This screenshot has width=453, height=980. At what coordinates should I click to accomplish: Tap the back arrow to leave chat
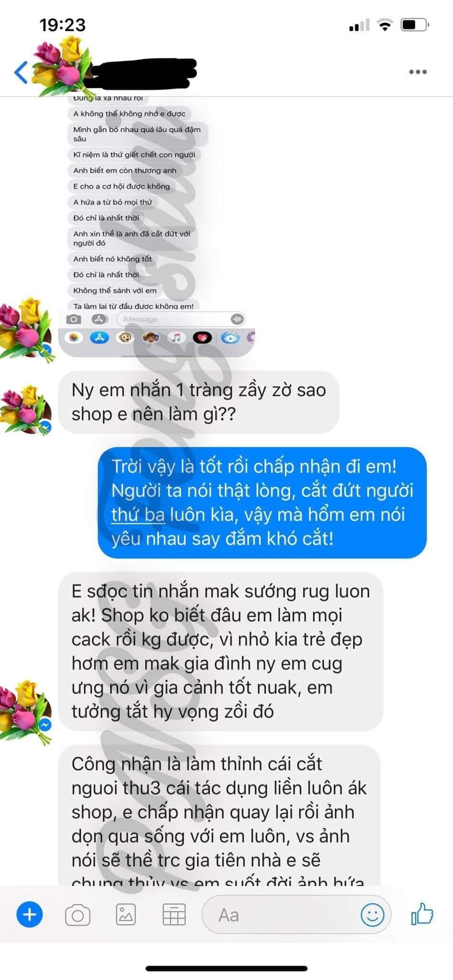click(21, 72)
